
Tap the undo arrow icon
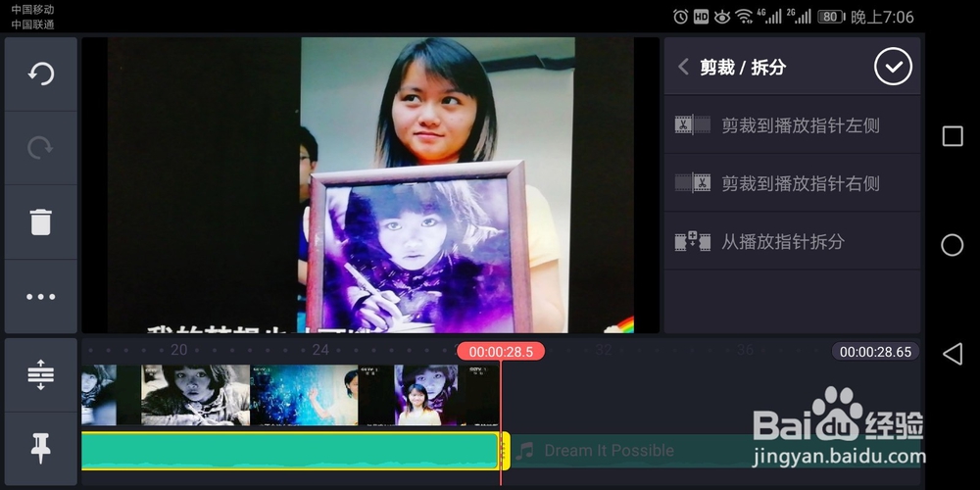tap(40, 73)
